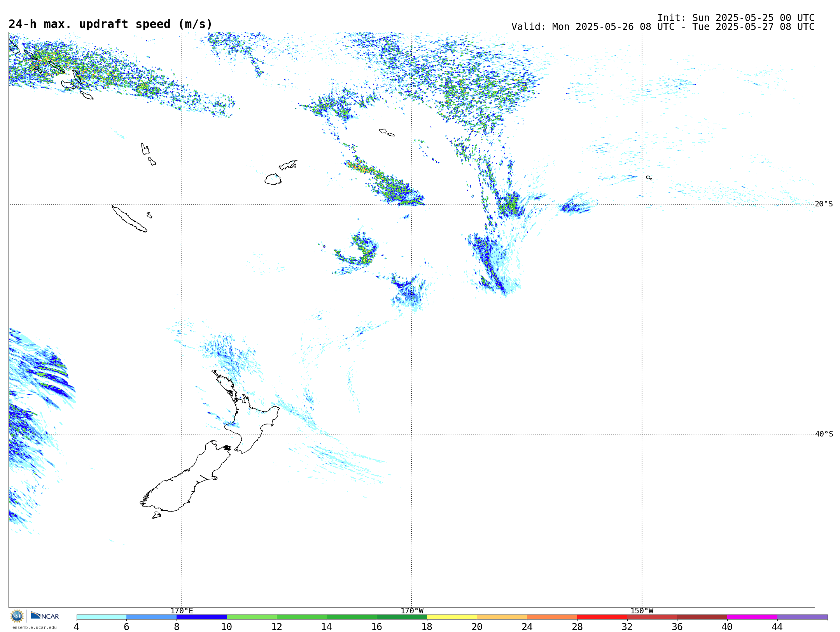Open the ensemble.ucar.edu text link
Screen dimensions: 840x632
click(34, 627)
